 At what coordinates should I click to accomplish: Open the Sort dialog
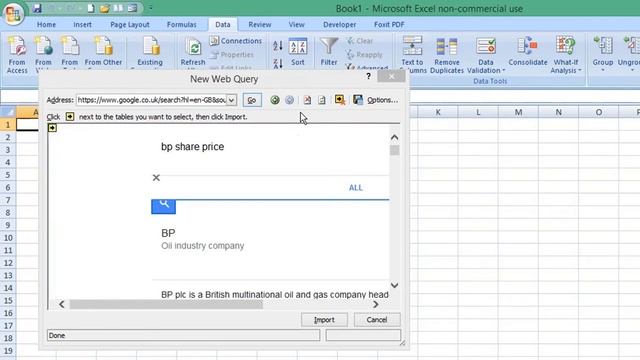coord(298,52)
